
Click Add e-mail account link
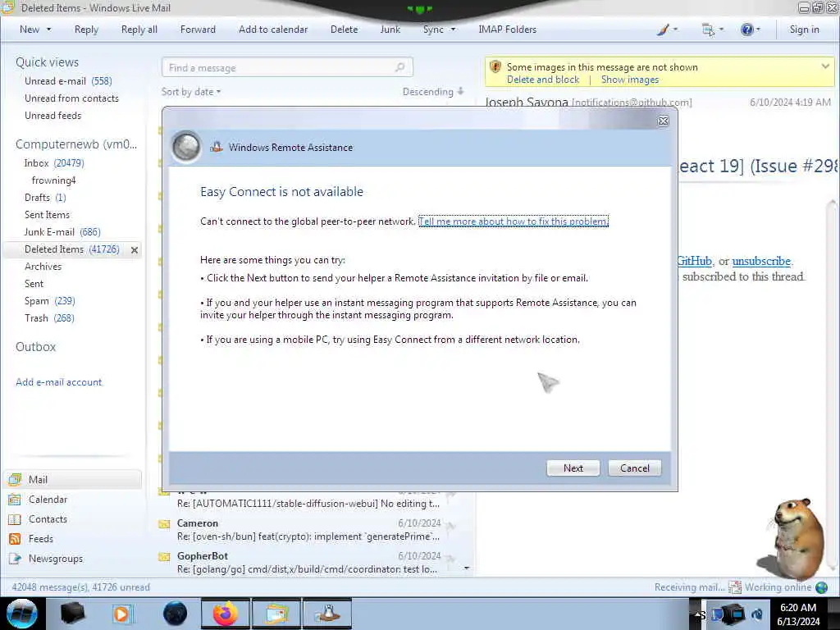click(58, 382)
